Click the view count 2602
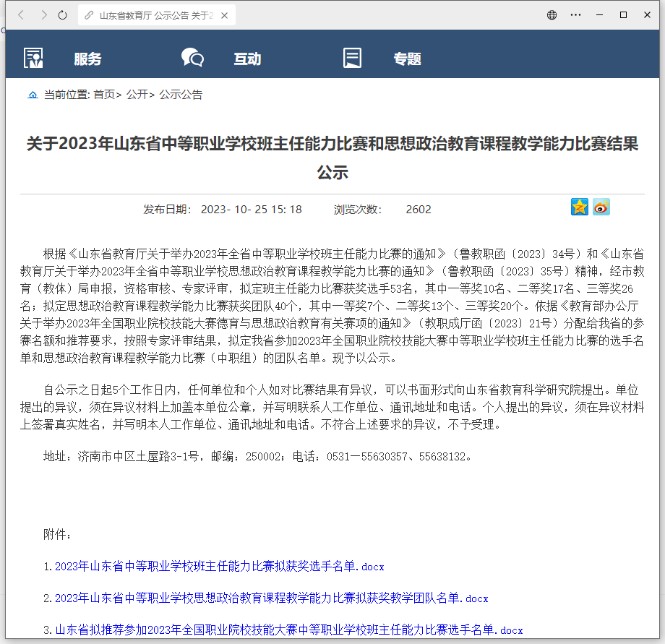Viewport: 665px width, 644px height. tap(419, 210)
